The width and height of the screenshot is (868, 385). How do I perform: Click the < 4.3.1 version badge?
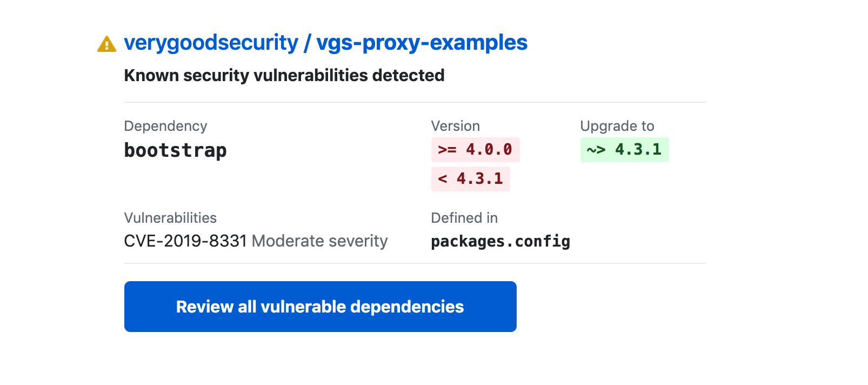click(x=471, y=179)
